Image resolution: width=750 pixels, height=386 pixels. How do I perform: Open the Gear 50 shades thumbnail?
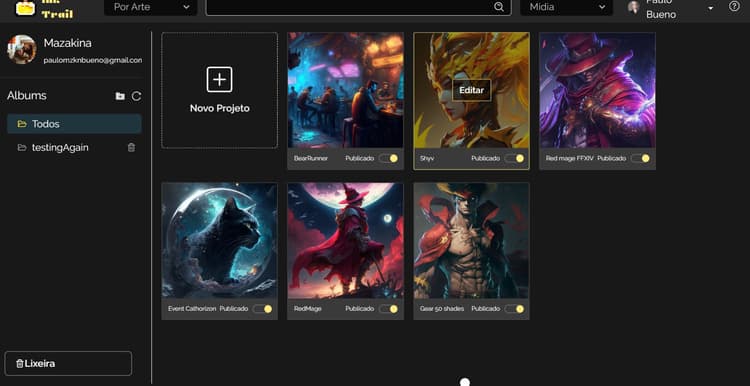click(472, 241)
